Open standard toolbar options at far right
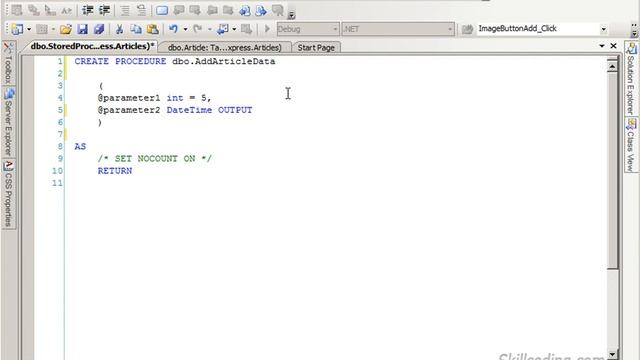Viewport: 640px width, 360px height. tap(634, 31)
